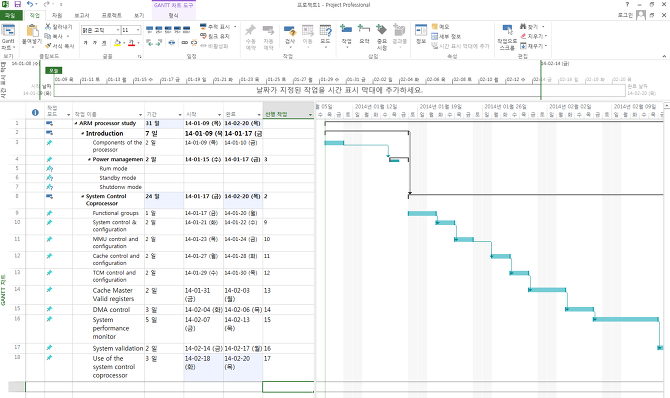Toggle bold font formatting button
The image size is (670, 398).
click(x=85, y=43)
